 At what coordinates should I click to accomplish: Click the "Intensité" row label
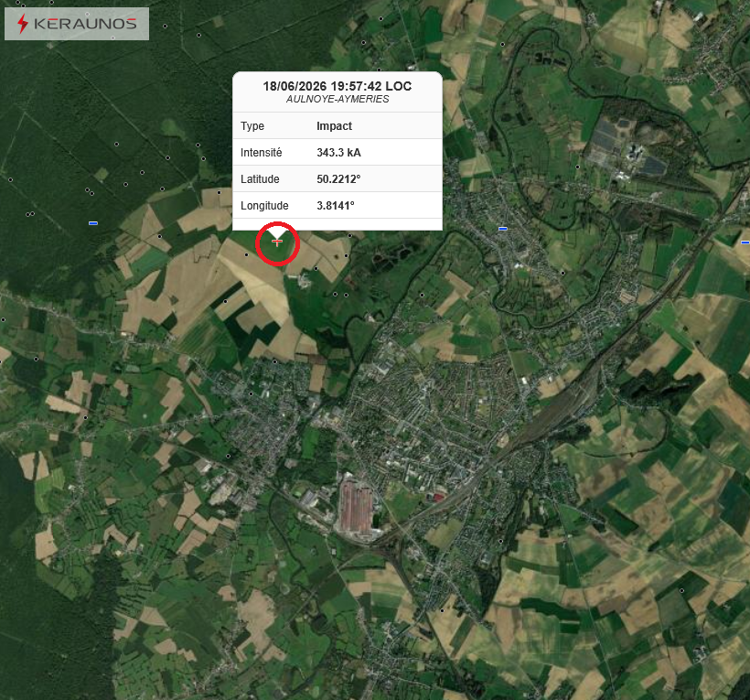click(262, 153)
